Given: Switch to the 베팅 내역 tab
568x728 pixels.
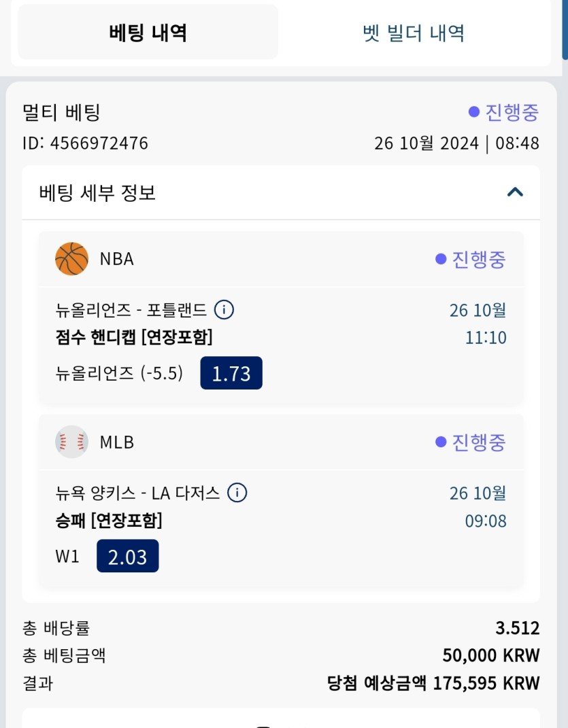Looking at the screenshot, I should [x=148, y=33].
